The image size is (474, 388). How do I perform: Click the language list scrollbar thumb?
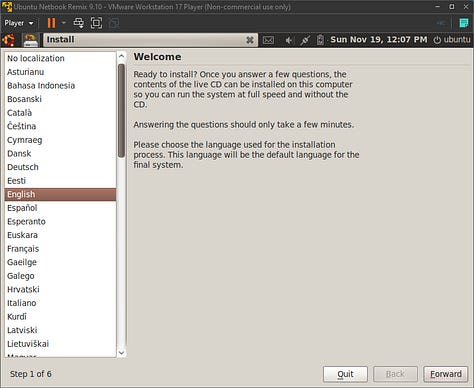coord(121,111)
